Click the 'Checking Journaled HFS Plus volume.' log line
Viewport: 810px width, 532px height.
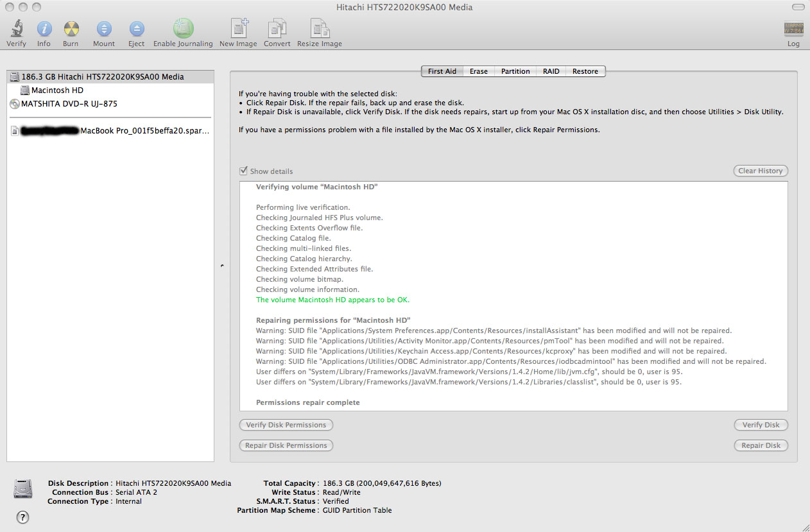click(320, 218)
